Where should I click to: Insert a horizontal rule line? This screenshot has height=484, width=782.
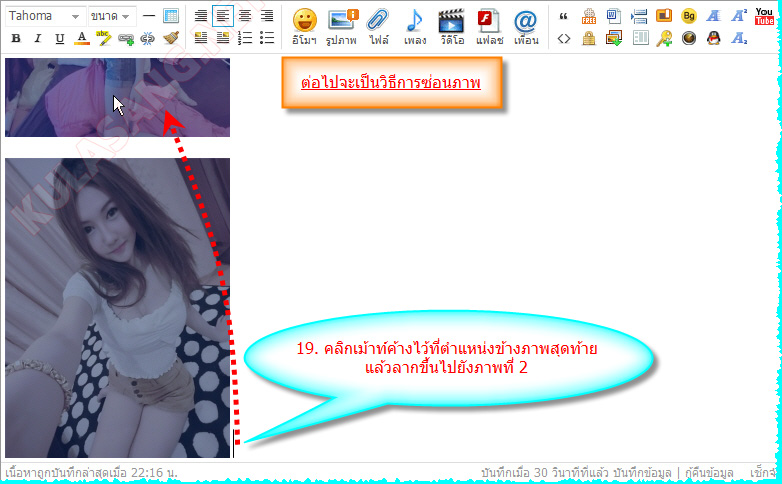tap(149, 16)
